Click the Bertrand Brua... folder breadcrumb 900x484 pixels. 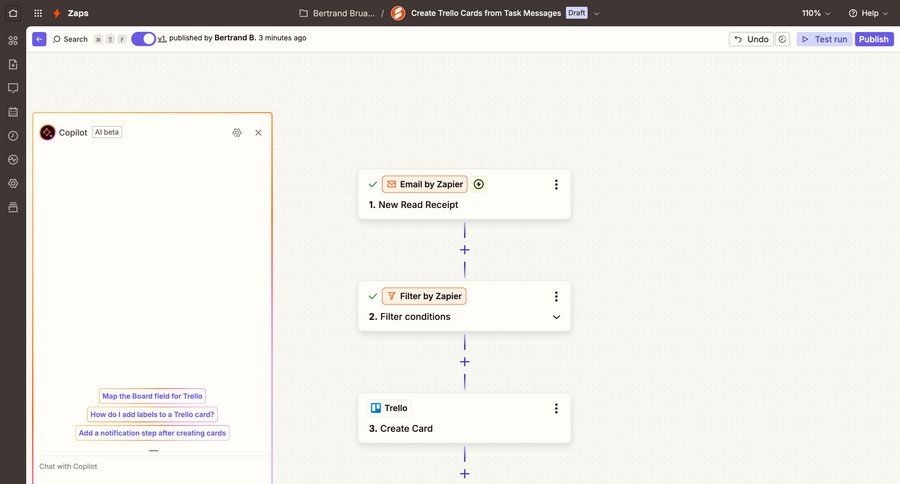pos(338,13)
